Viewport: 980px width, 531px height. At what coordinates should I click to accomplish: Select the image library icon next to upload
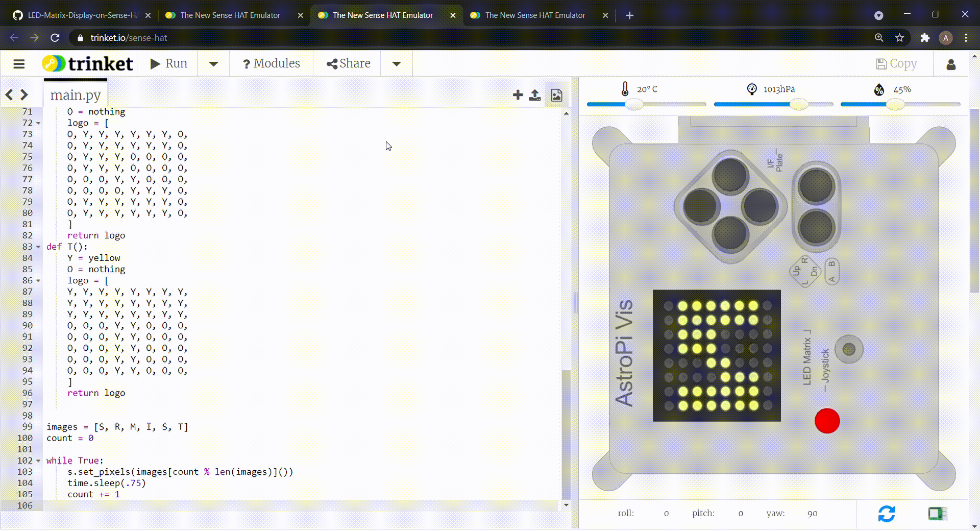(556, 95)
